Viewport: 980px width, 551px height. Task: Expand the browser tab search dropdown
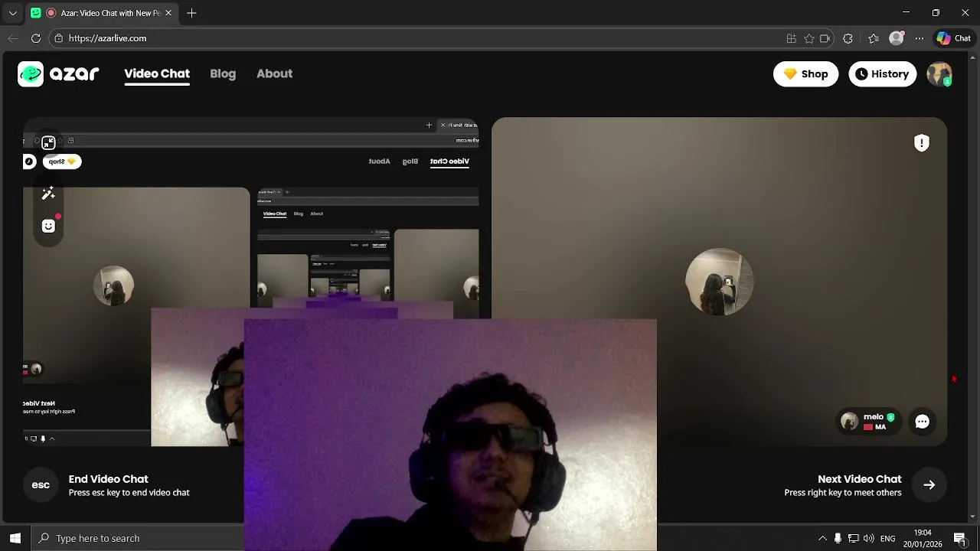[12, 13]
